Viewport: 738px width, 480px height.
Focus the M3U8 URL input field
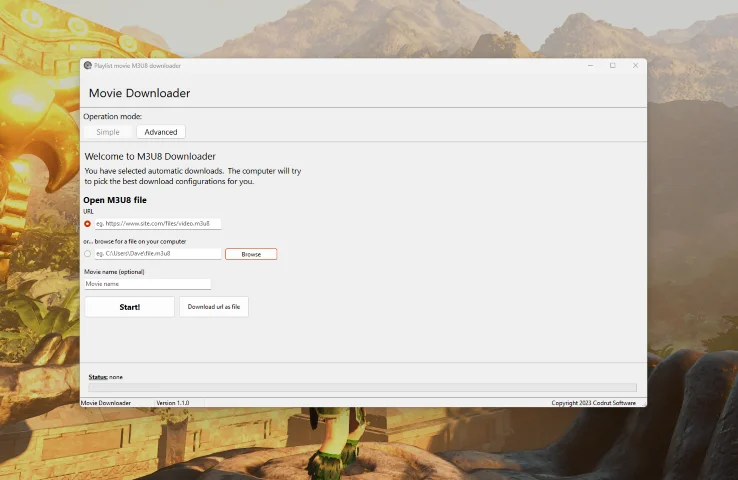click(158, 224)
